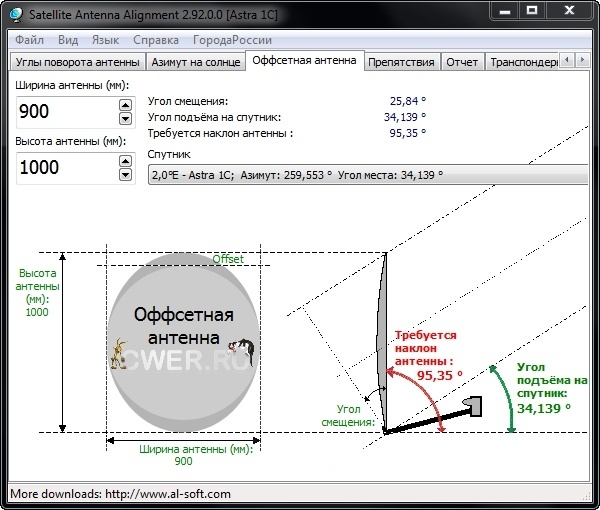
Task: Go to the Отчет tab
Action: (x=461, y=62)
